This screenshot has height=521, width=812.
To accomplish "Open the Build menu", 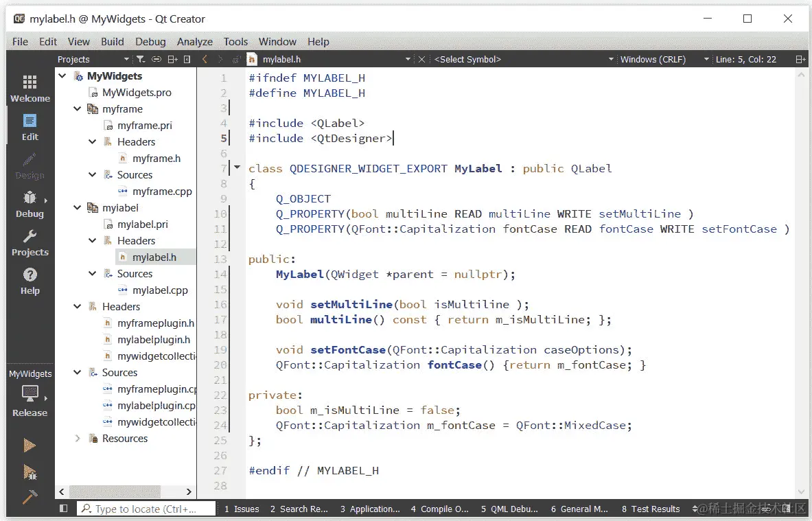I will (x=112, y=41).
